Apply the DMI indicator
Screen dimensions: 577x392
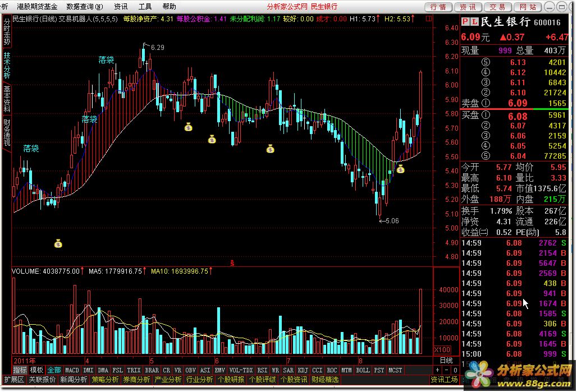(88, 370)
